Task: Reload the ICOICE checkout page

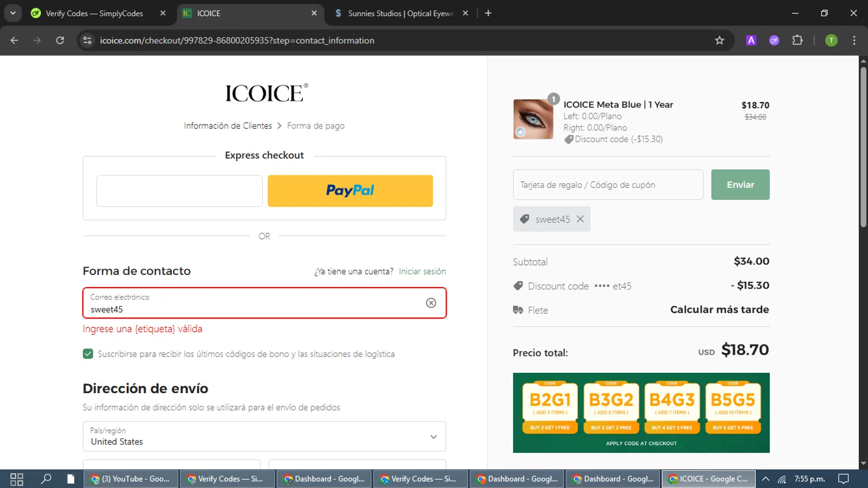Action: (x=60, y=40)
